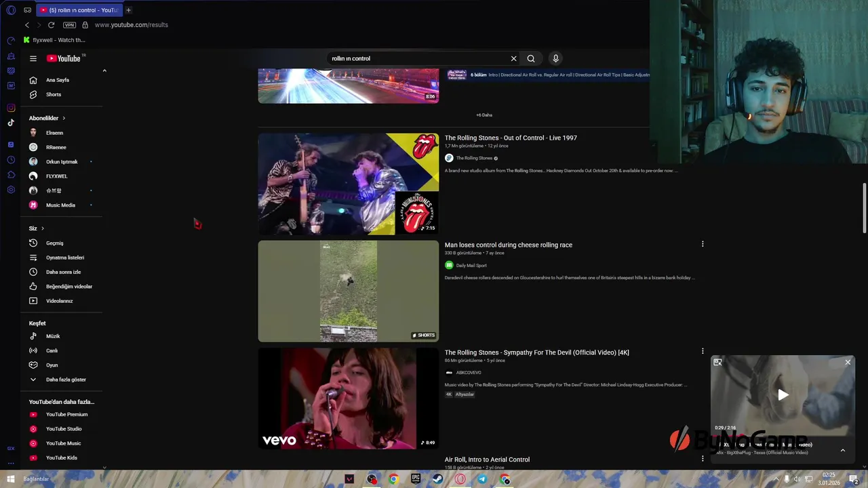Expand the Siz section
868x488 pixels.
coord(36,228)
